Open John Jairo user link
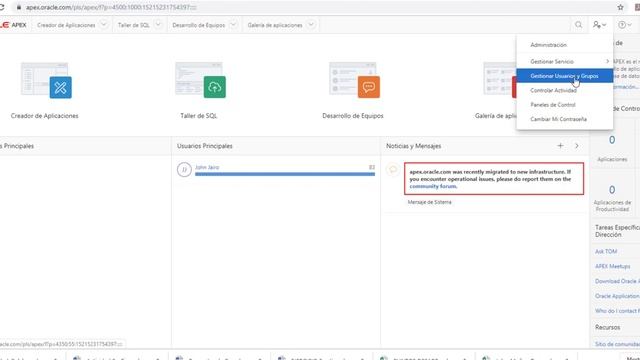640x360 pixels. (x=207, y=167)
